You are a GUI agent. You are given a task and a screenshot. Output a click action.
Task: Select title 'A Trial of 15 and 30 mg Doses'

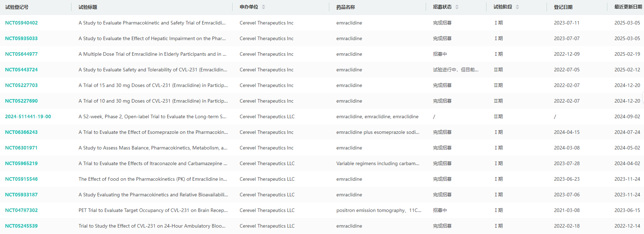point(153,85)
